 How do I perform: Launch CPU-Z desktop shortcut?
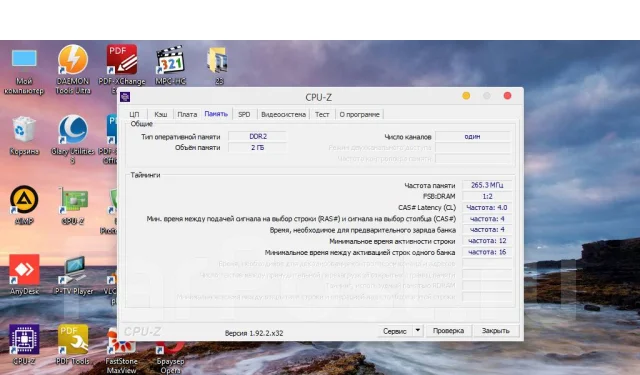coord(24,344)
